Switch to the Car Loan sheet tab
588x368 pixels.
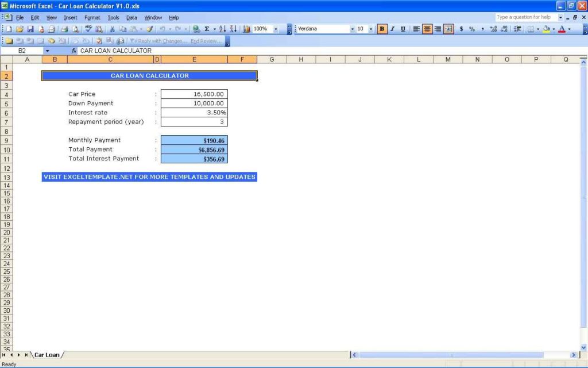[x=47, y=355]
